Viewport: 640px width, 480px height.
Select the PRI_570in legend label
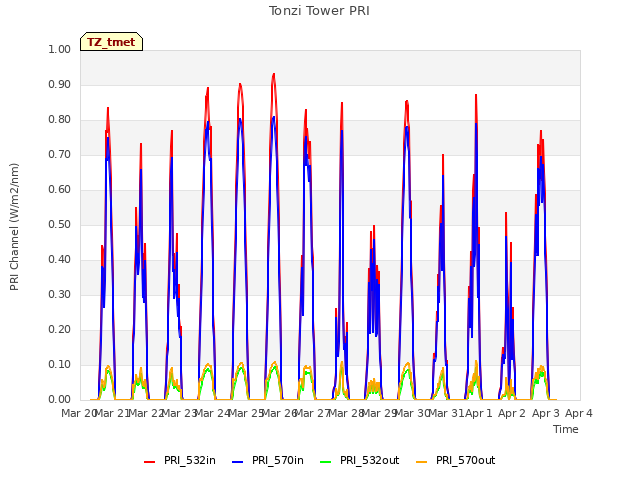coord(278,460)
